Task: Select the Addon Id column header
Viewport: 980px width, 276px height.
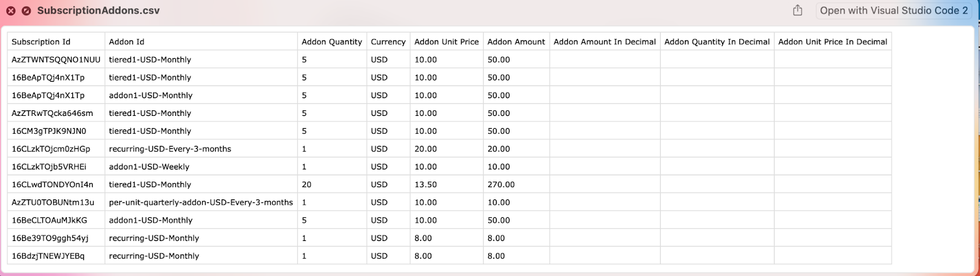Action: pos(127,42)
